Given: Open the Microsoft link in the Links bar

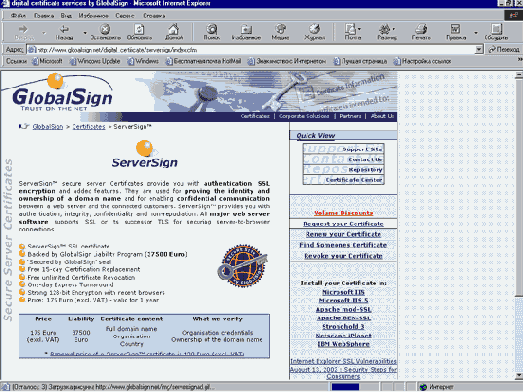Looking at the screenshot, I should (47, 61).
